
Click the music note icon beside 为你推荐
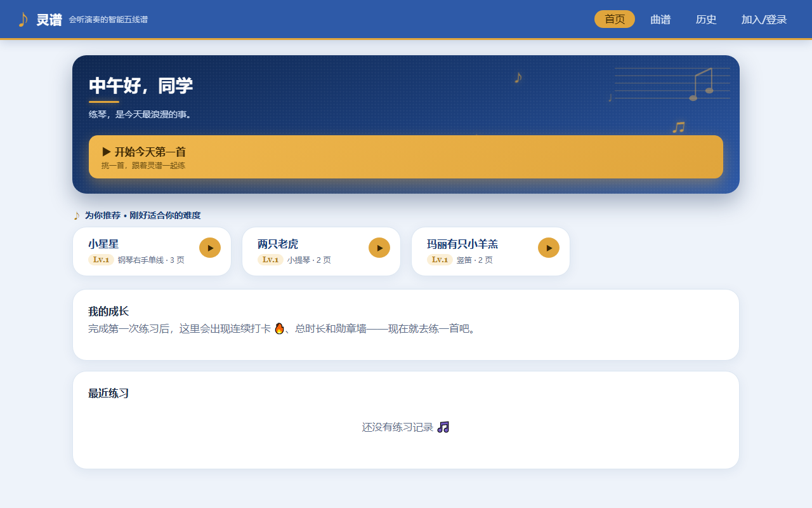click(x=77, y=216)
